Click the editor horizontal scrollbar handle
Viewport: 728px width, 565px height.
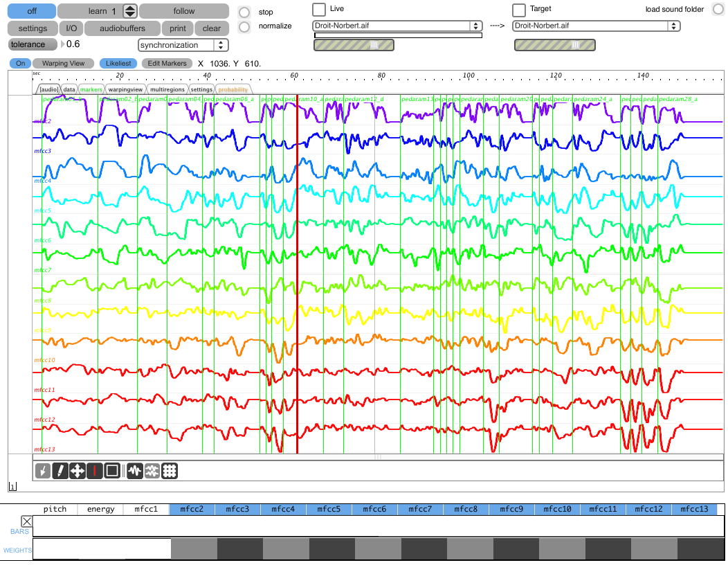tap(378, 457)
